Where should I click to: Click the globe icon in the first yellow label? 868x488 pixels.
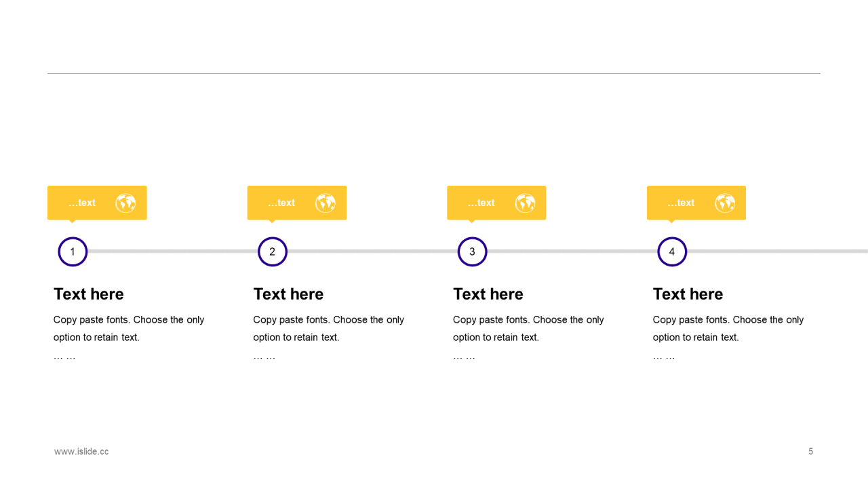(x=125, y=203)
